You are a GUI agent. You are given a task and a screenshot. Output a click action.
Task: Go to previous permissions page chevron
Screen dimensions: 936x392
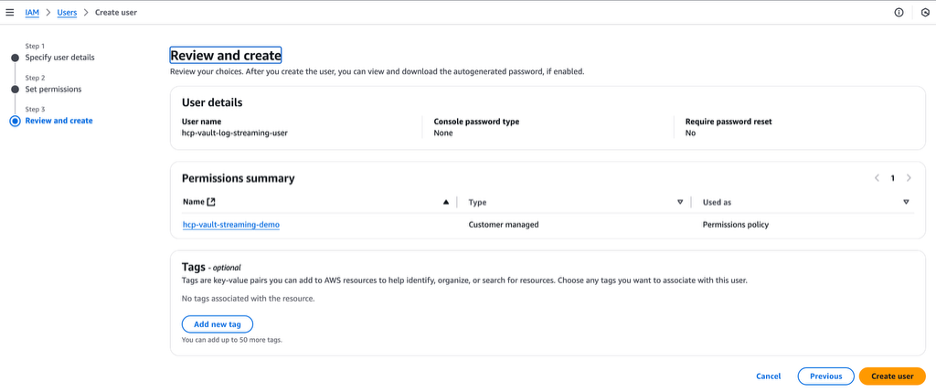click(877, 178)
